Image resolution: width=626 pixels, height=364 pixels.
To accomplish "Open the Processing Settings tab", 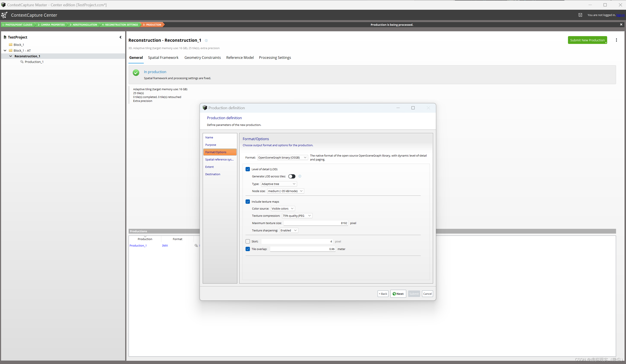I will [275, 58].
